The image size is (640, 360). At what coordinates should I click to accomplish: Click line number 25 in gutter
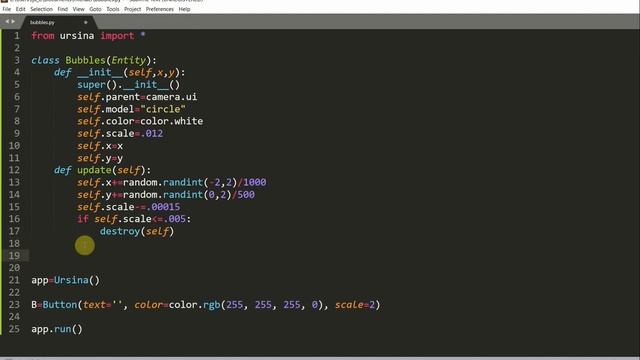(x=14, y=329)
